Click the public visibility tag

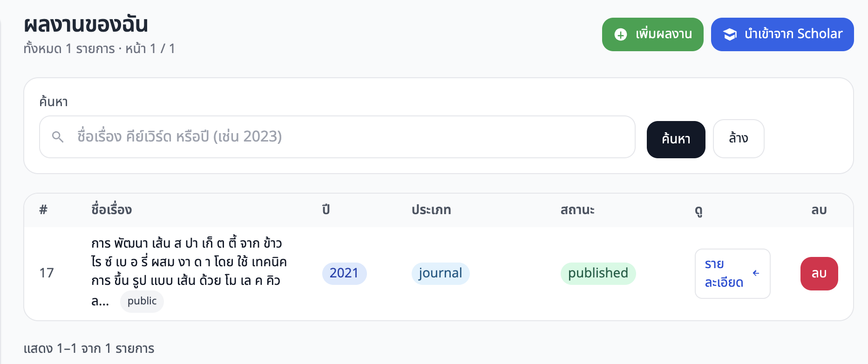pos(142,301)
